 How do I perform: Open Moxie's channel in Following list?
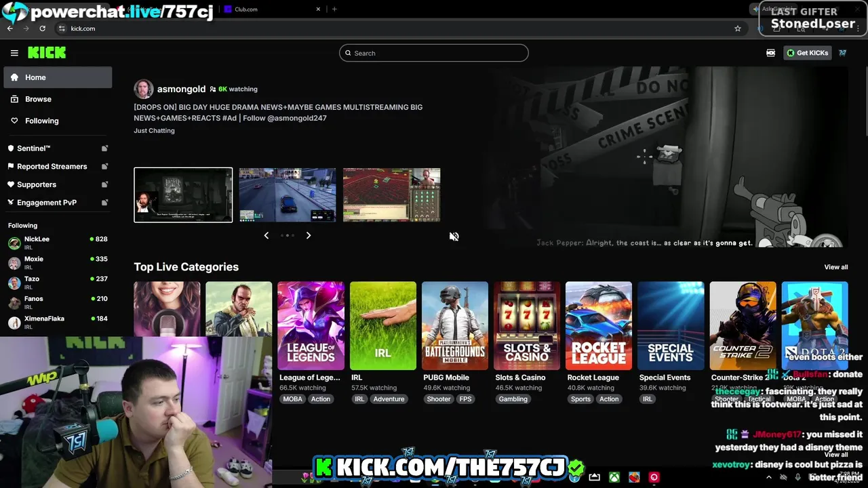coord(58,263)
